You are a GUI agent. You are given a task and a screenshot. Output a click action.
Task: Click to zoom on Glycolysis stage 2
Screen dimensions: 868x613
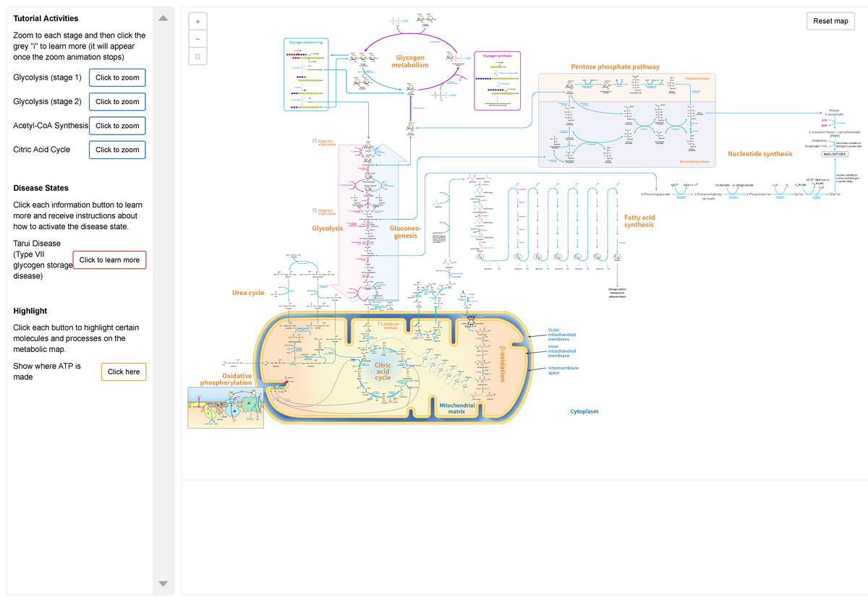pyautogui.click(x=117, y=101)
